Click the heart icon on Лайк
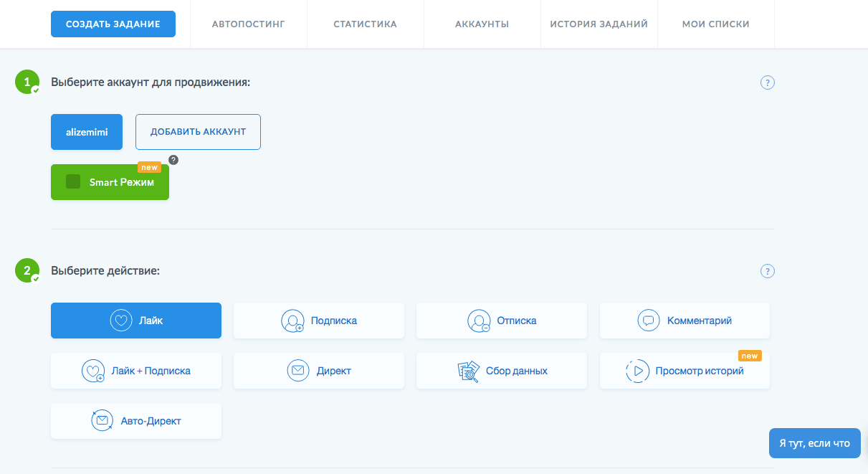This screenshot has height=474, width=868. 121,321
